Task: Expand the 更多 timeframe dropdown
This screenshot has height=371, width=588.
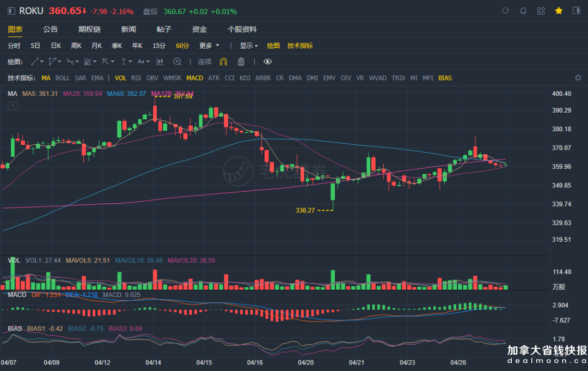Action: (209, 46)
